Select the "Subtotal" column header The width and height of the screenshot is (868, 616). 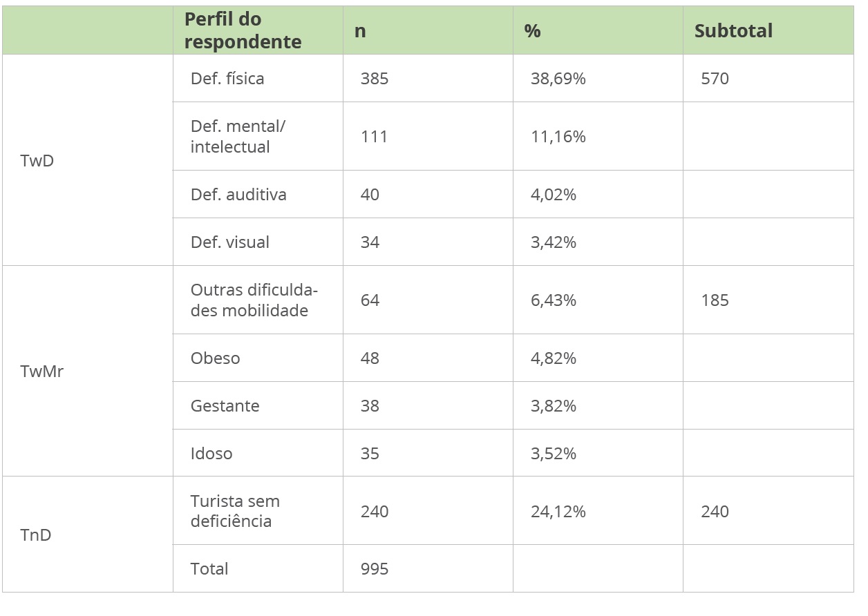tap(733, 31)
